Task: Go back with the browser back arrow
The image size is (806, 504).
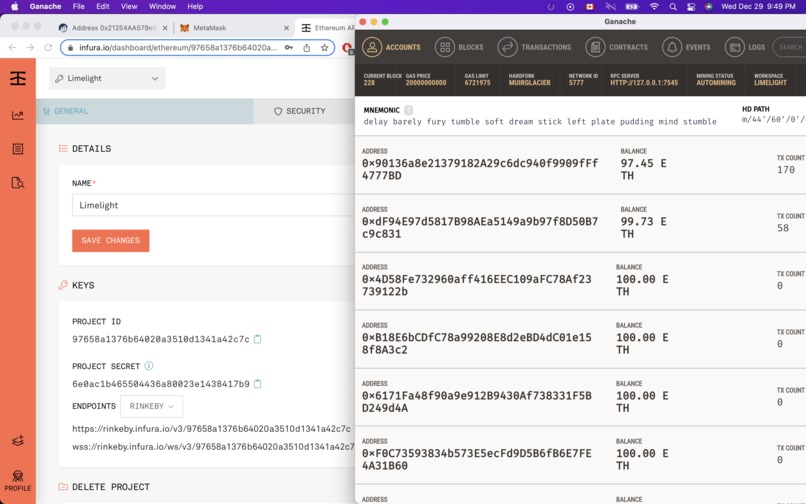Action: click(x=12, y=47)
